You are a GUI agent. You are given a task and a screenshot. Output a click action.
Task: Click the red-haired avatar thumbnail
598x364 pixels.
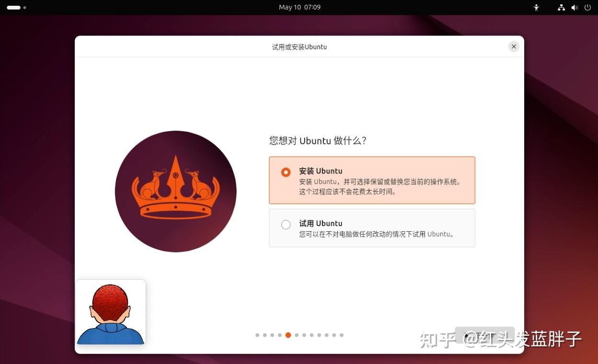111,312
